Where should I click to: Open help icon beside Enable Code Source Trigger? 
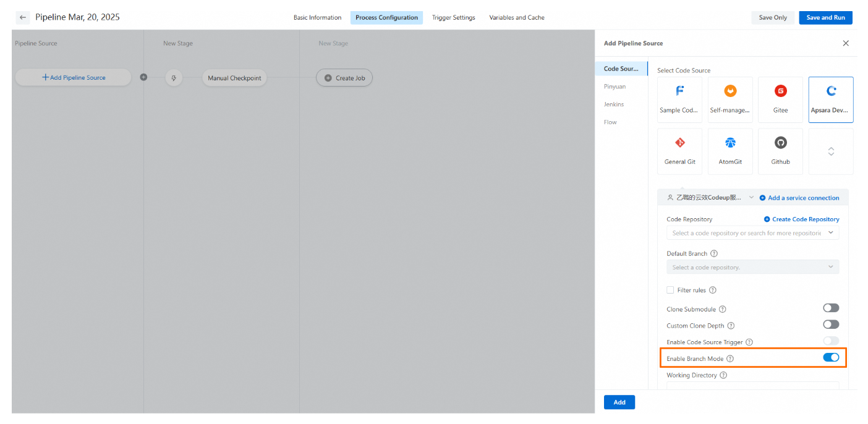(749, 342)
